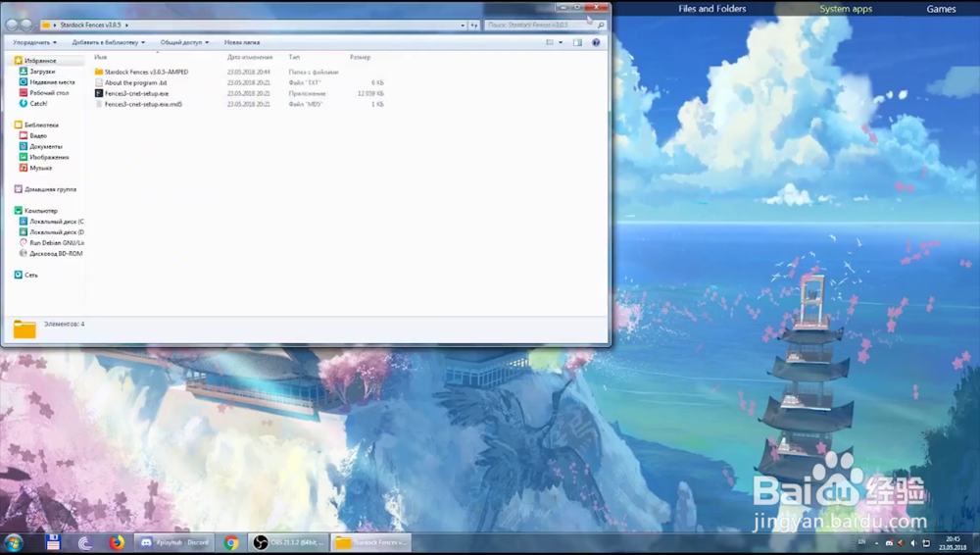The width and height of the screenshot is (980, 555).
Task: Select Домашняя группа in the sidebar
Action: (50, 189)
